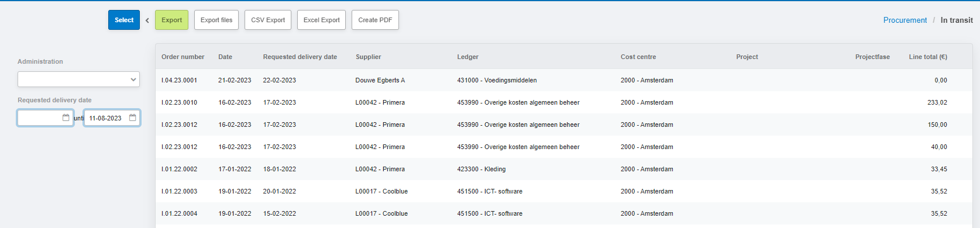Screen dimensions: 980x228
Task: Sort by Requested delivery date column
Action: click(x=300, y=57)
